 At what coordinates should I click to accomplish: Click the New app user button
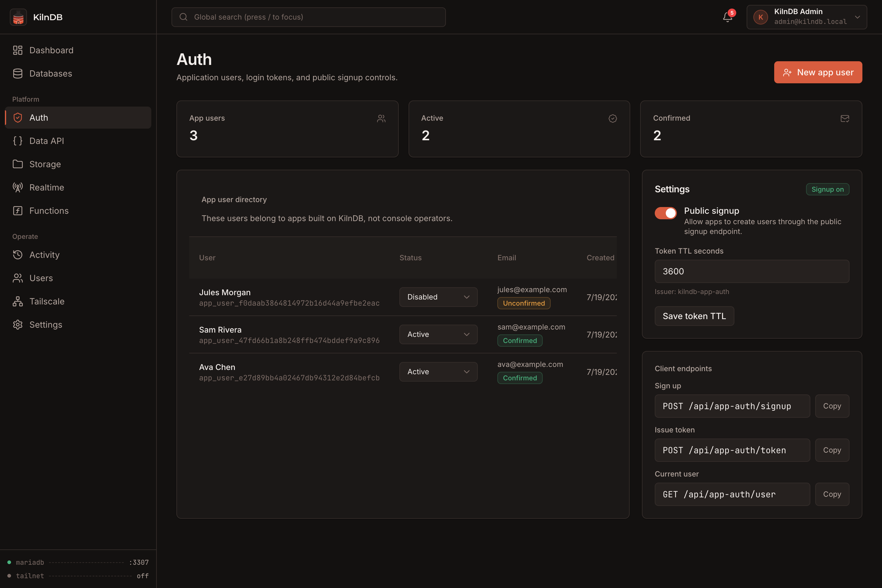818,72
